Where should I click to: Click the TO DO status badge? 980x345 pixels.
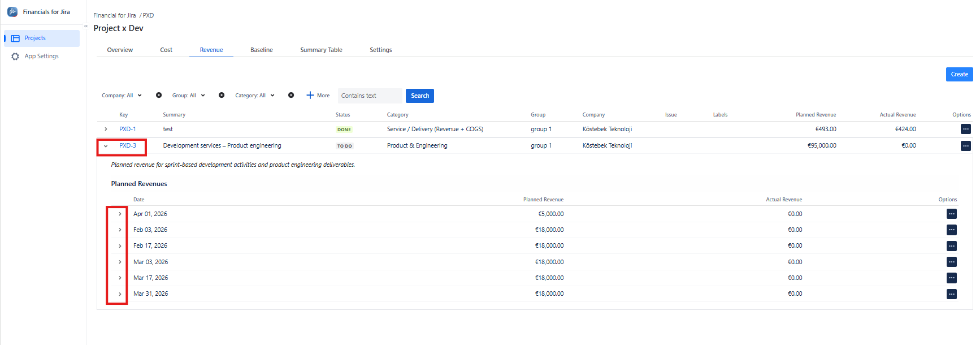click(x=345, y=146)
